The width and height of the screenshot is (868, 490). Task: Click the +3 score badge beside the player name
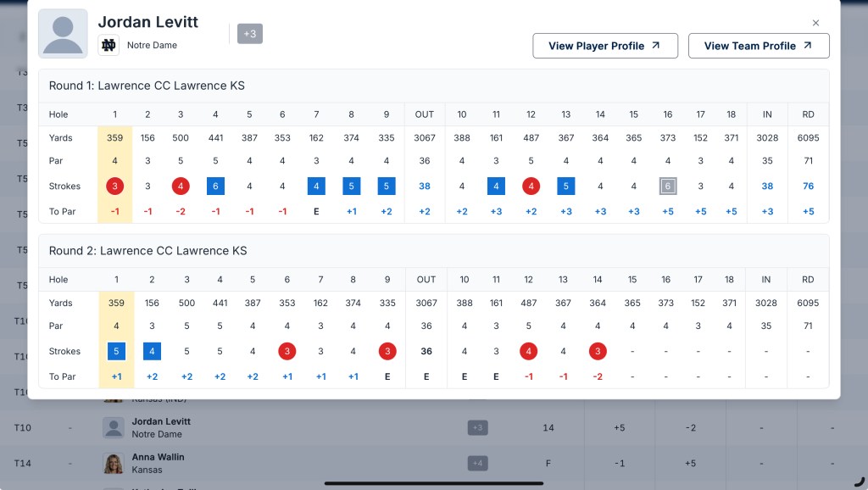250,34
